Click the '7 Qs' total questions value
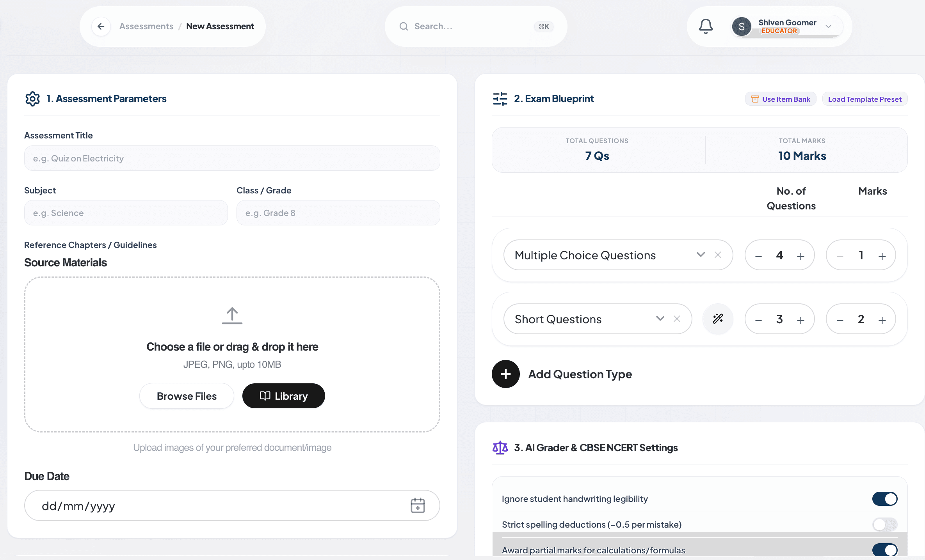 [597, 156]
